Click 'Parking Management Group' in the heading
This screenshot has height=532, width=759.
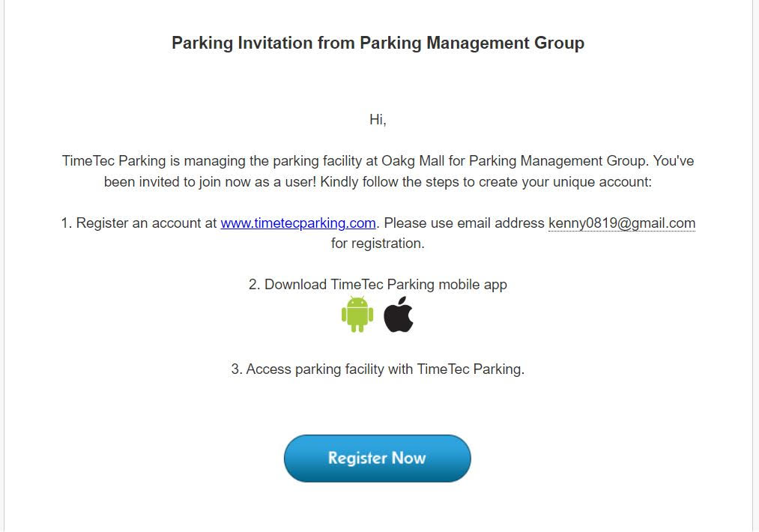click(472, 43)
